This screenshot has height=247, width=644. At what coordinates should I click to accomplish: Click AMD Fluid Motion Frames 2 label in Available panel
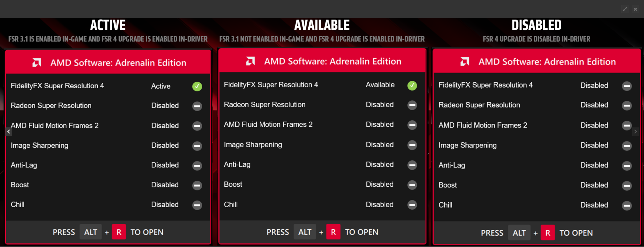click(x=268, y=124)
